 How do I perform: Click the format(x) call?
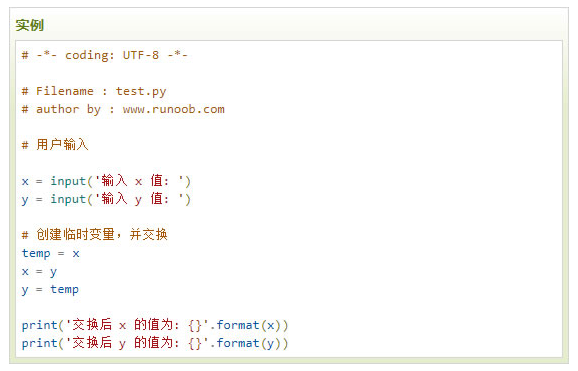point(249,326)
